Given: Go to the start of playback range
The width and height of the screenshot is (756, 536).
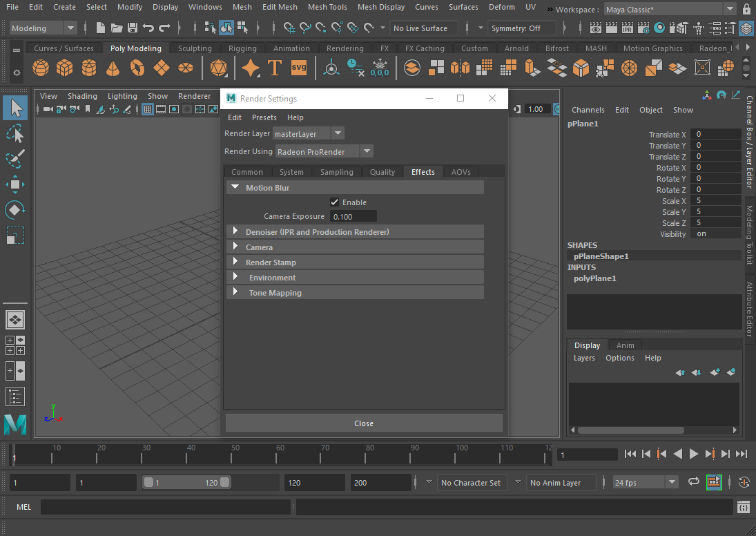Looking at the screenshot, I should coord(630,454).
